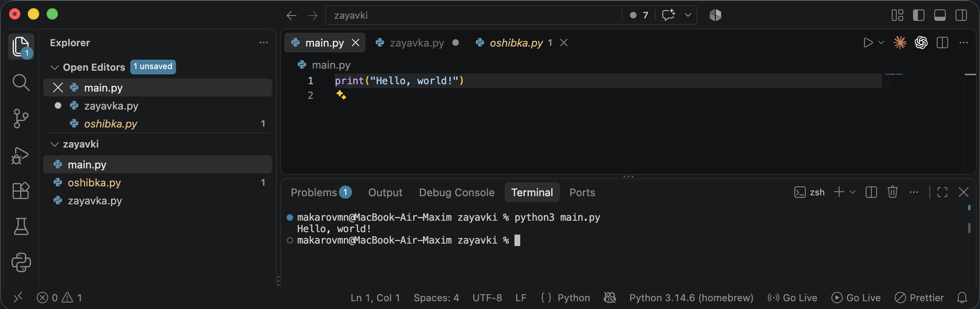Click the sparkle AI icon on line 2

pos(341,95)
